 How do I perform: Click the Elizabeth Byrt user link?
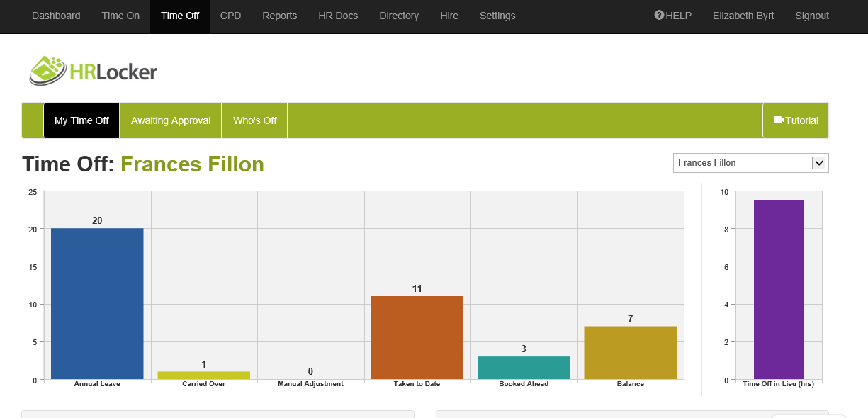[743, 16]
